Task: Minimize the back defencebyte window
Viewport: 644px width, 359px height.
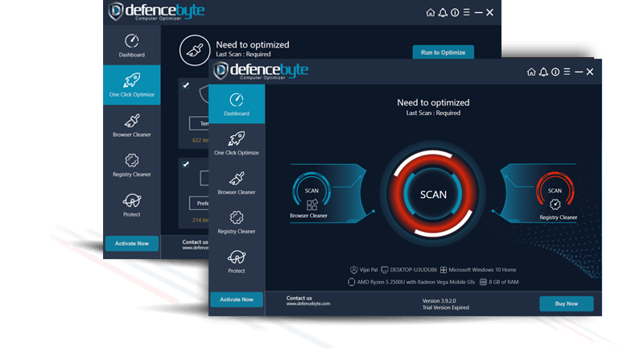Action: tap(478, 13)
